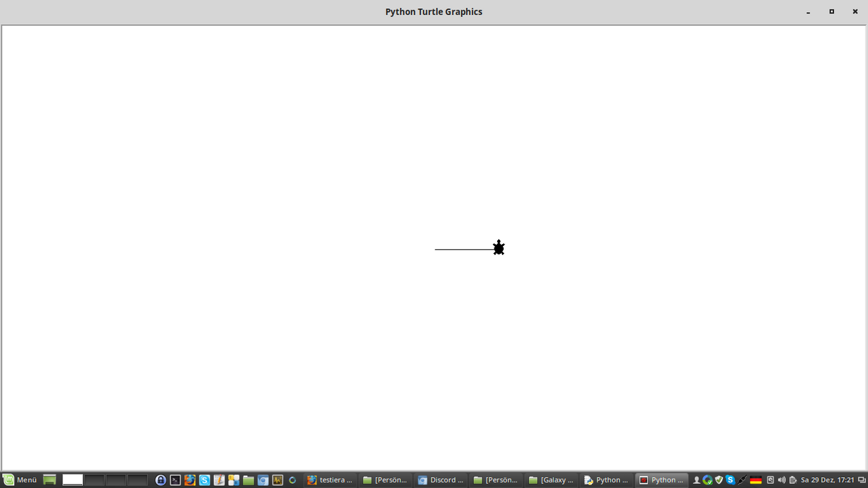This screenshot has height=488, width=868.
Task: Switch to the [Galaxy ... folder window
Action: (x=552, y=480)
